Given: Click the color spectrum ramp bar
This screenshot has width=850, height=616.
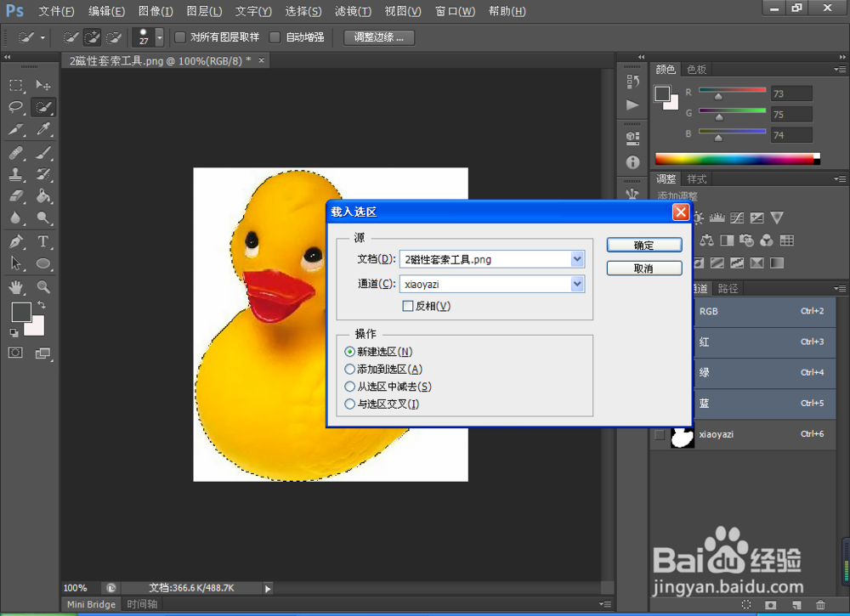Looking at the screenshot, I should (x=737, y=159).
